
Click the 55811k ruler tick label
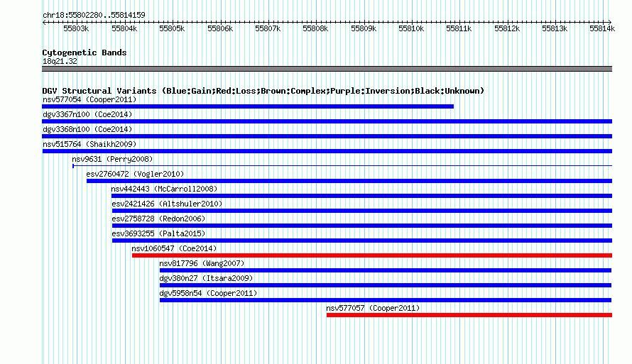pyautogui.click(x=459, y=28)
